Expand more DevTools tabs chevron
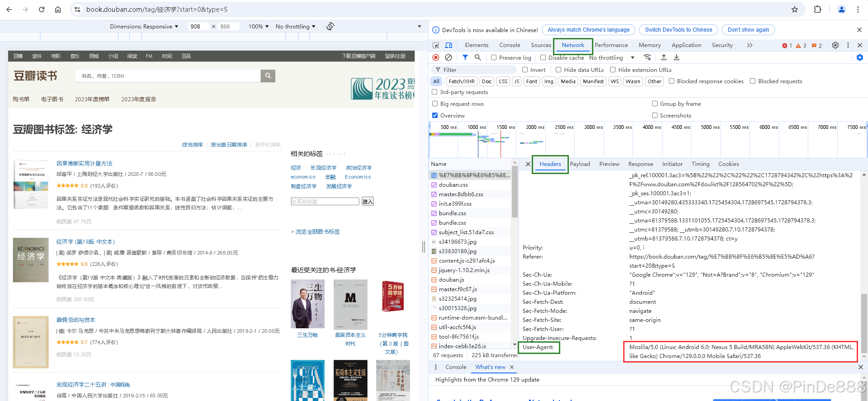This screenshot has width=868, height=401. tap(750, 45)
